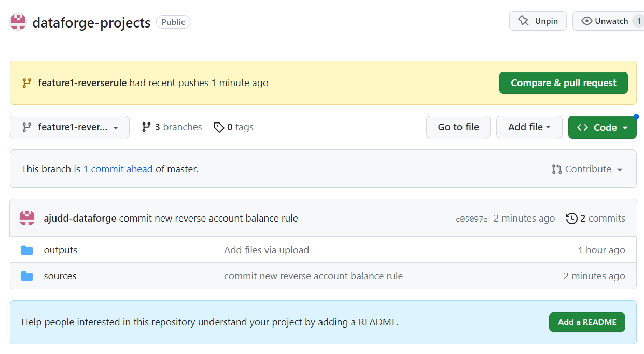Open the ajudd-dataforge author profile link
The image size is (644, 354).
80,219
